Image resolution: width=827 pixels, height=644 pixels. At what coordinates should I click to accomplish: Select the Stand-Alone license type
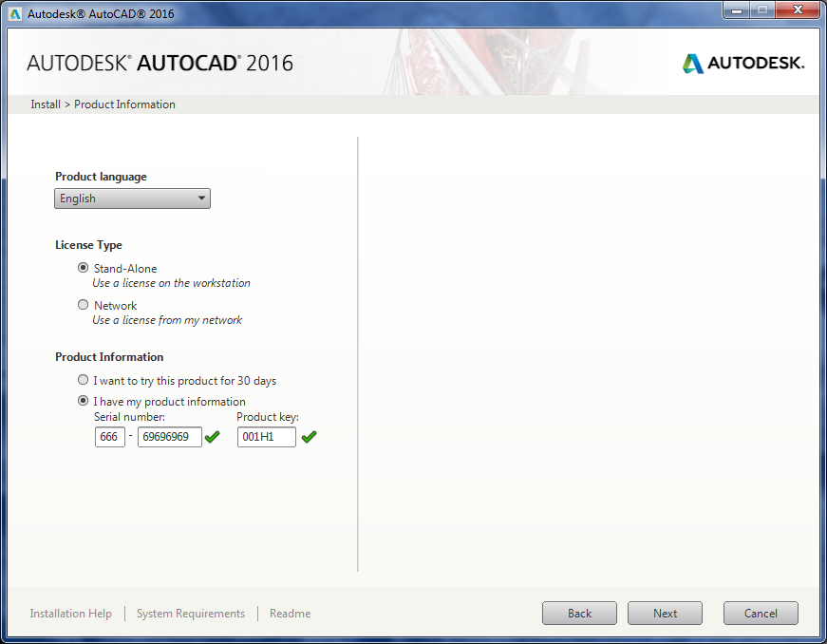[x=83, y=268]
